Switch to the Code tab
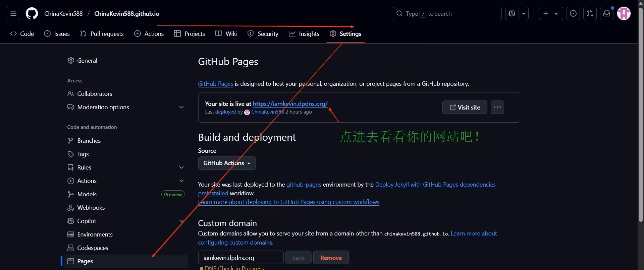Screen dimensions: 644x270 pyautogui.click(x=22, y=34)
